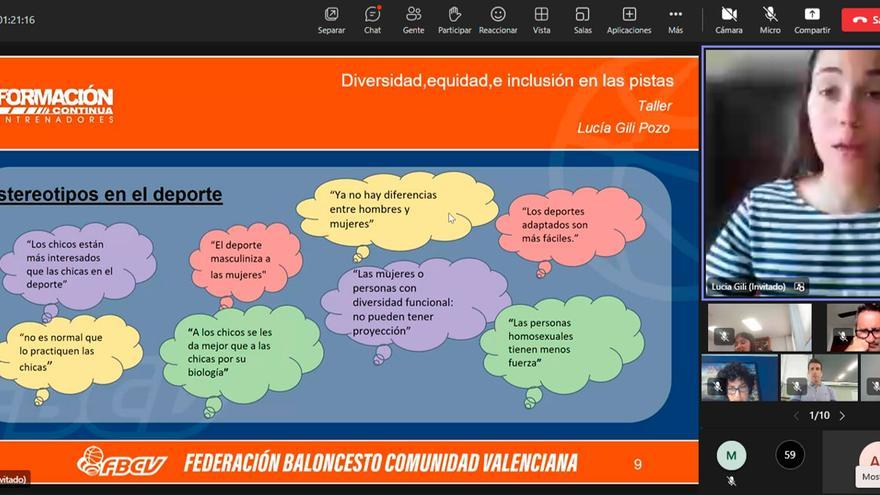Click the bubble 'Los chicos están más interesados'

(78, 267)
